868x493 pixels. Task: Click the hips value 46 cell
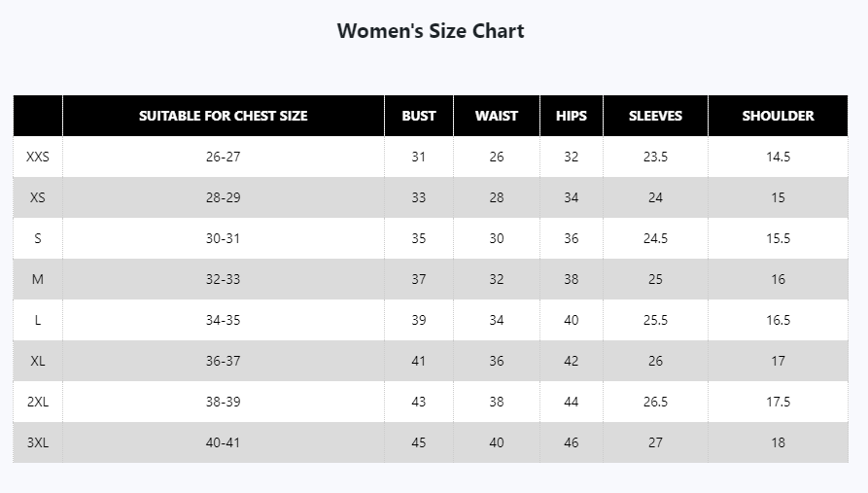[572, 442]
